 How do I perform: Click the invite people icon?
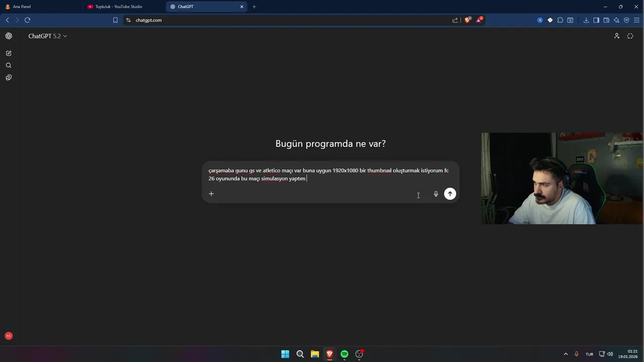click(x=617, y=36)
